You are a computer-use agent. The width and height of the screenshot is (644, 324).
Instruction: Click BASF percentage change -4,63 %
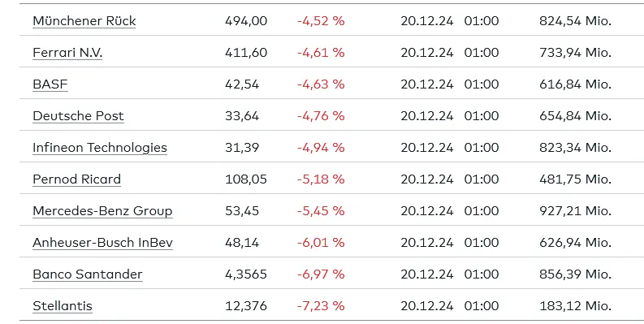[x=321, y=84]
